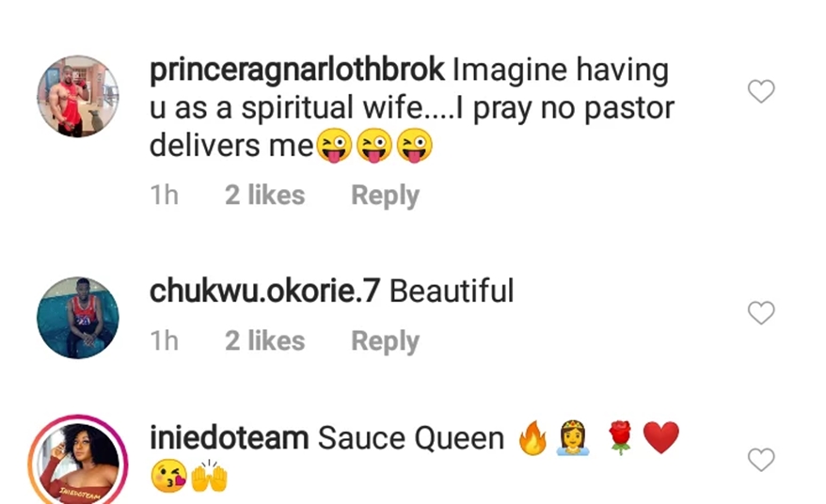Screen dimensions: 826x504
Task: Open the princeragnarlothbrok username link
Action: click(297, 71)
